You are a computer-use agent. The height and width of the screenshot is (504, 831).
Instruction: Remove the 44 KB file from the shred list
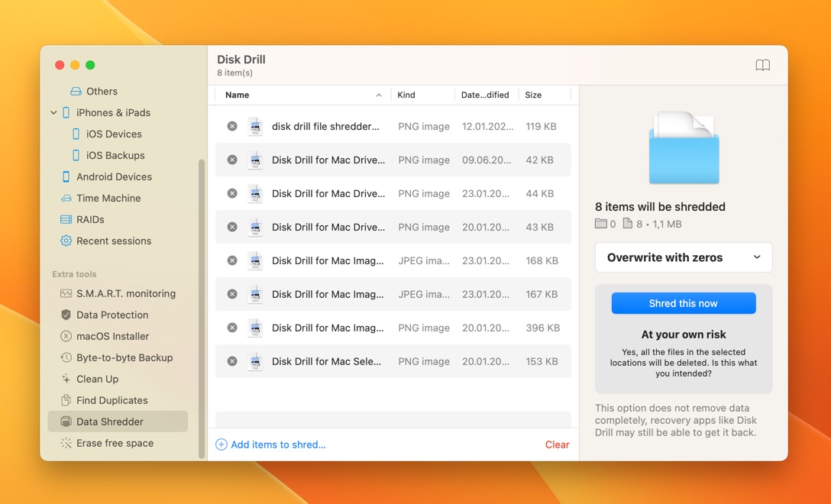pyautogui.click(x=232, y=193)
